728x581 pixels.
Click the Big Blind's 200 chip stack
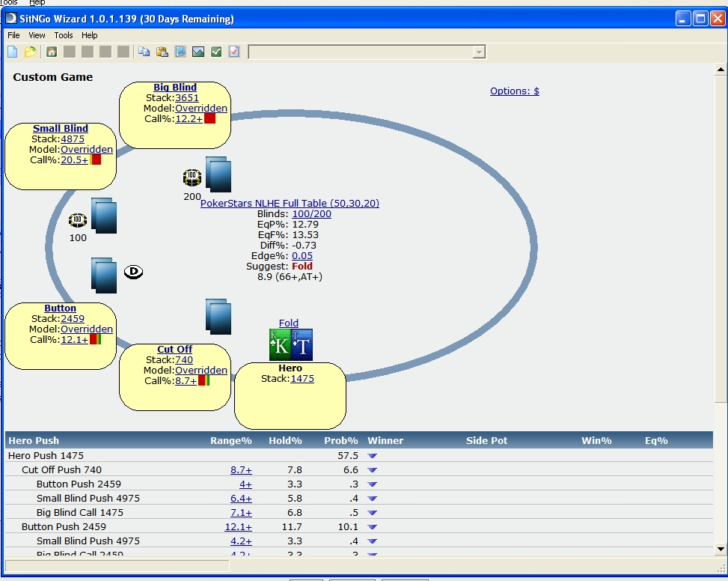192,177
